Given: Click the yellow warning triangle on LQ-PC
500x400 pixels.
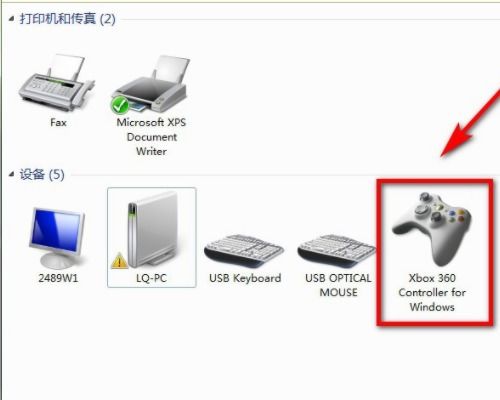Looking at the screenshot, I should pos(119,261).
